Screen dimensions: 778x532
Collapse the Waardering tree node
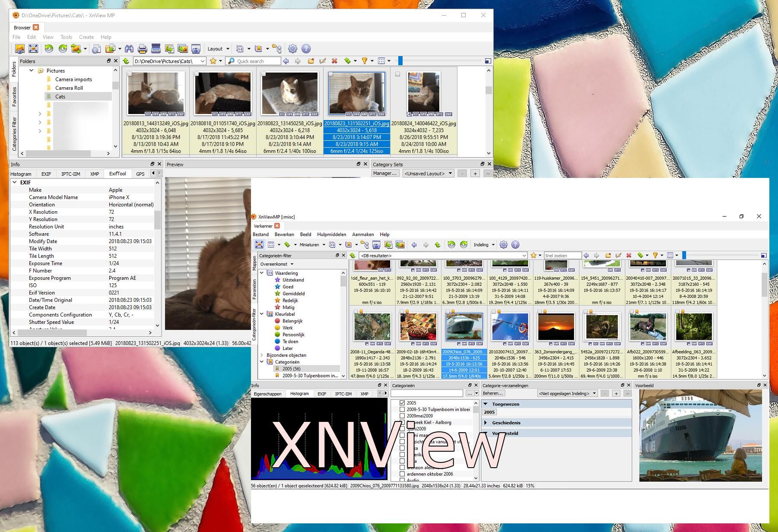(x=262, y=273)
